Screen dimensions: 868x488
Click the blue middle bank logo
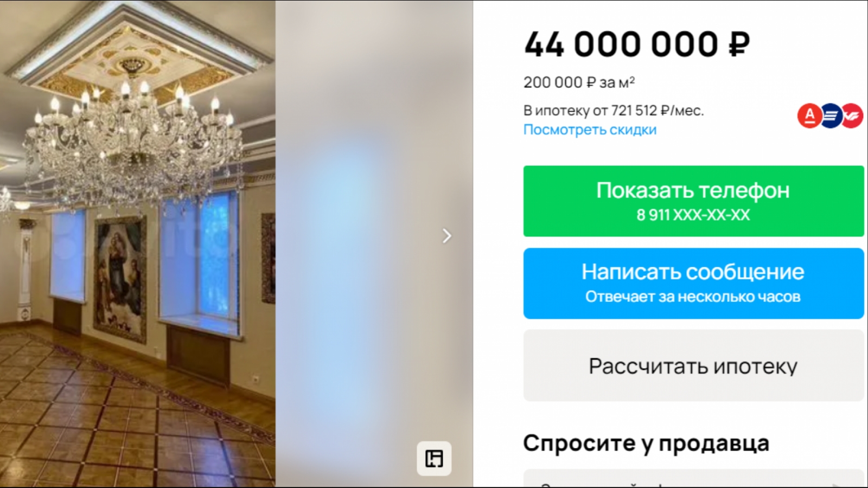tap(831, 116)
